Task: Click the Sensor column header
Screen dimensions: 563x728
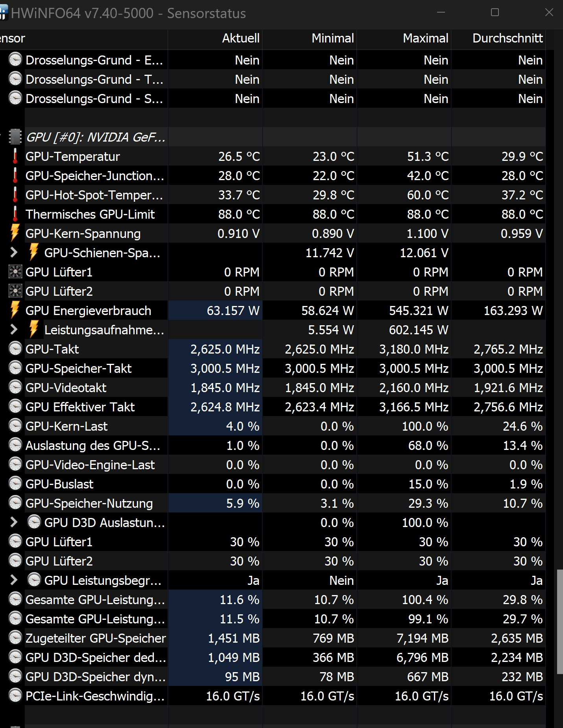Action: (84, 39)
